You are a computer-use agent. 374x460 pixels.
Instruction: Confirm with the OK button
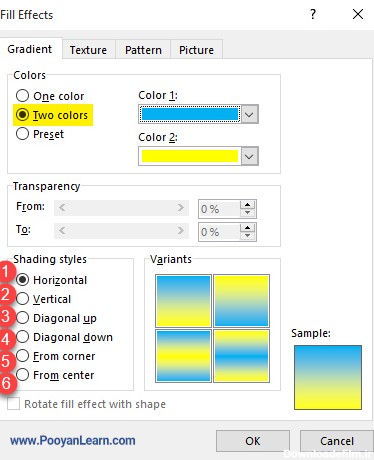point(253,441)
